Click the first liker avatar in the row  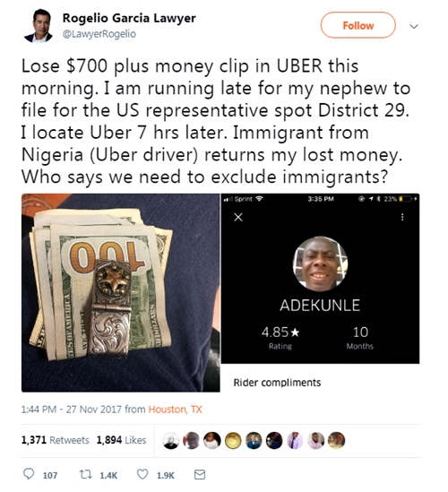pyautogui.click(x=171, y=440)
